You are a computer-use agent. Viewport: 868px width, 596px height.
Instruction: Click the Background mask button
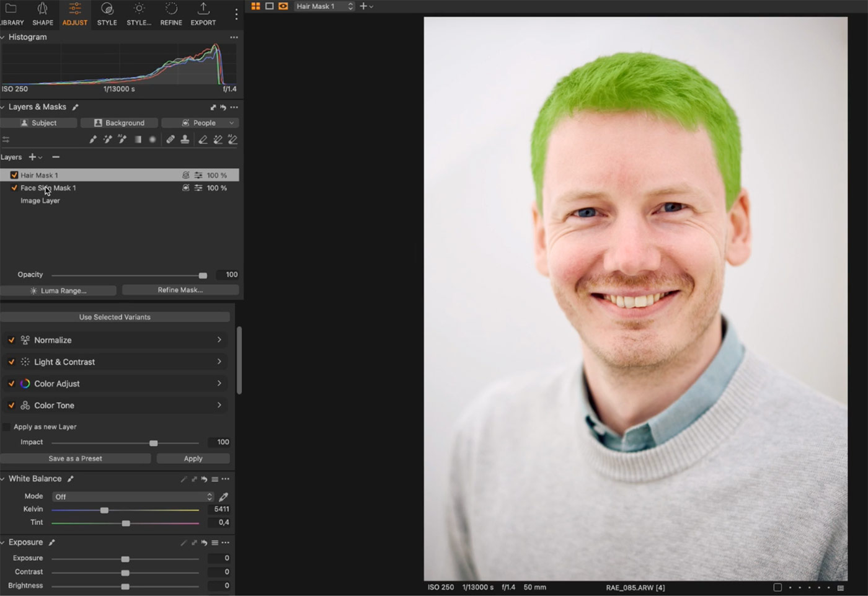pos(119,123)
